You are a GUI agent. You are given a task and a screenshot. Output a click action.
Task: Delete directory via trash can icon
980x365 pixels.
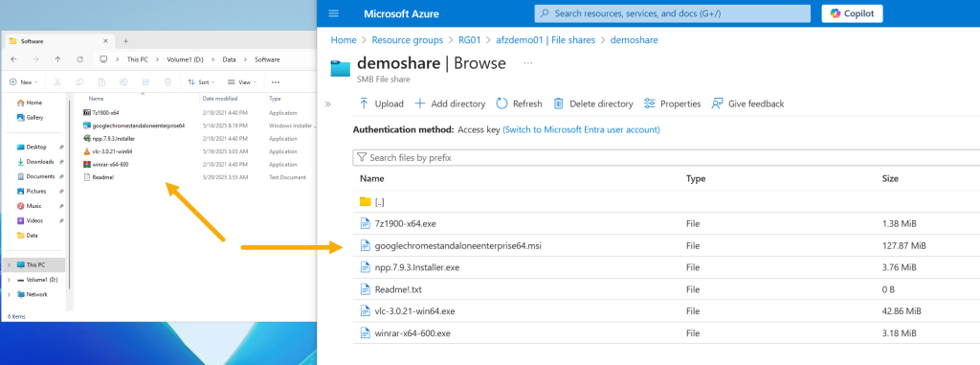pyautogui.click(x=559, y=103)
